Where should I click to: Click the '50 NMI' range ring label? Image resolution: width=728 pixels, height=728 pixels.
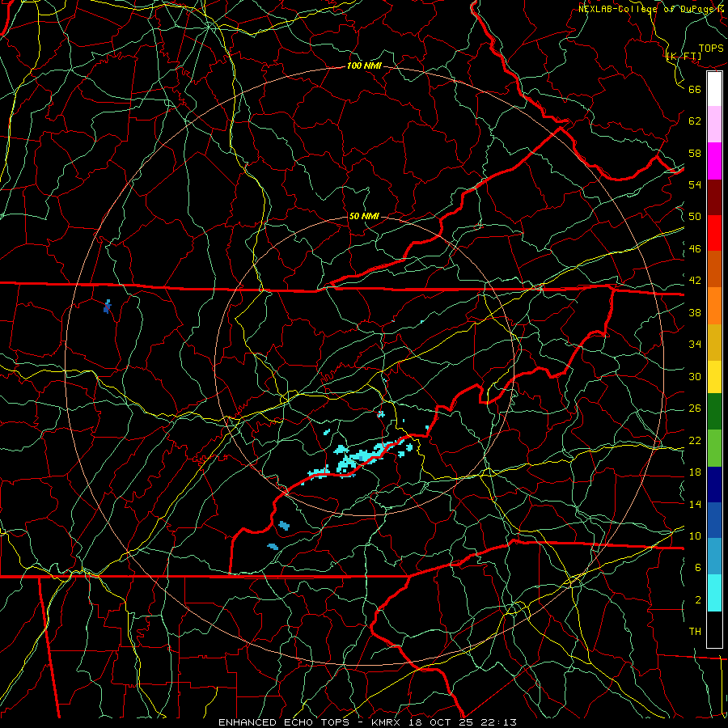(364, 216)
